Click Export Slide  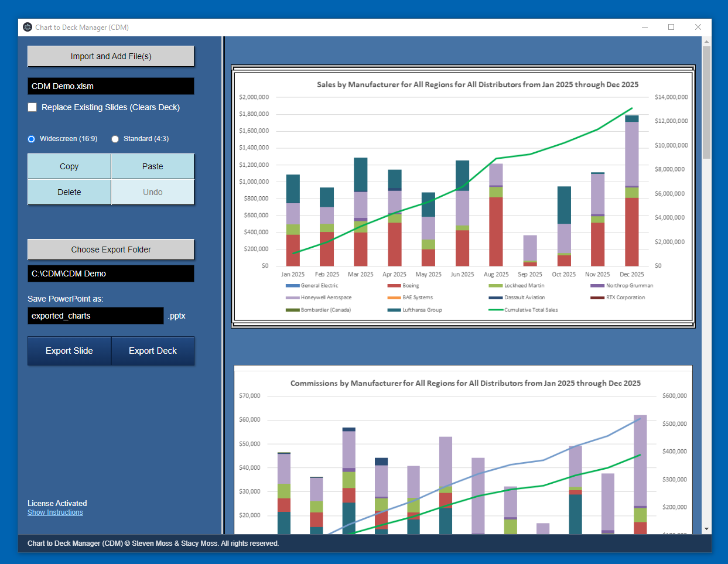(69, 351)
